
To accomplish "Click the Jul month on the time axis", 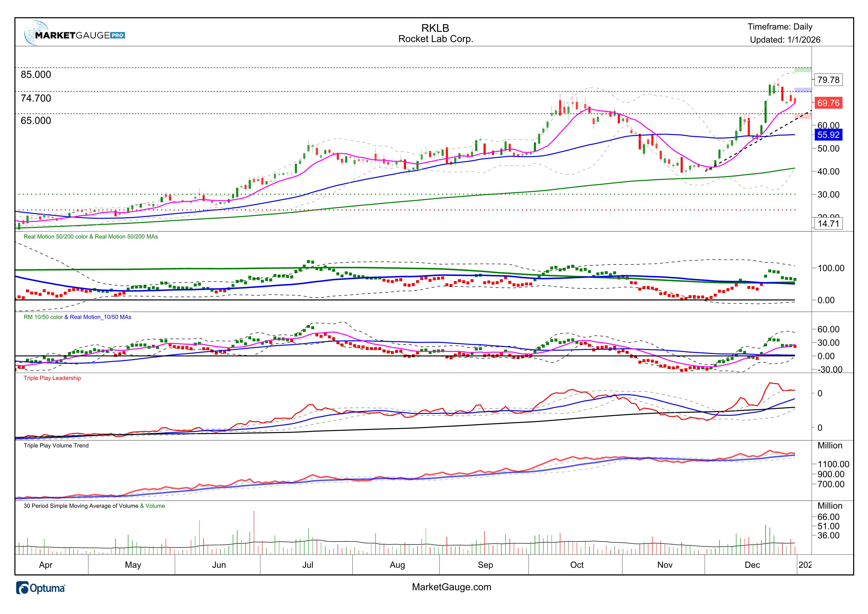I will [x=308, y=565].
